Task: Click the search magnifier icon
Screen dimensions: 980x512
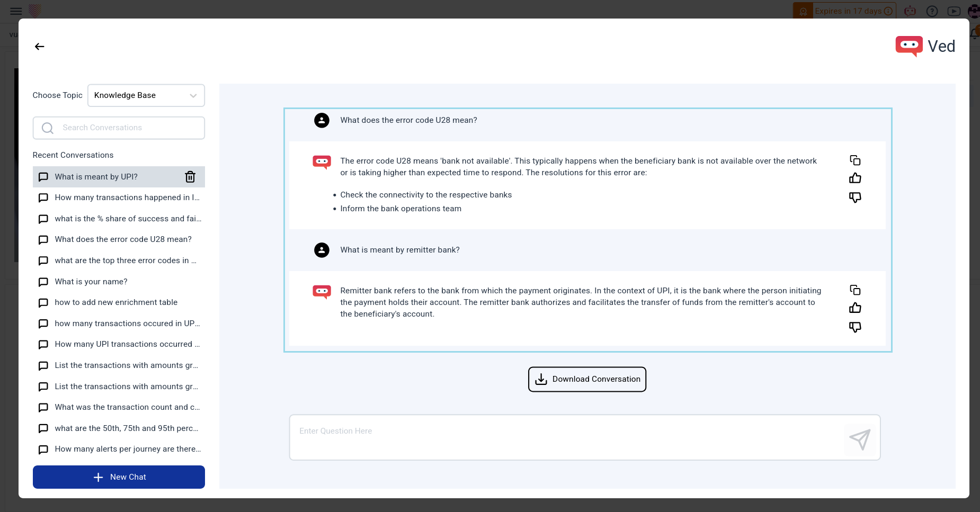Action: tap(48, 128)
